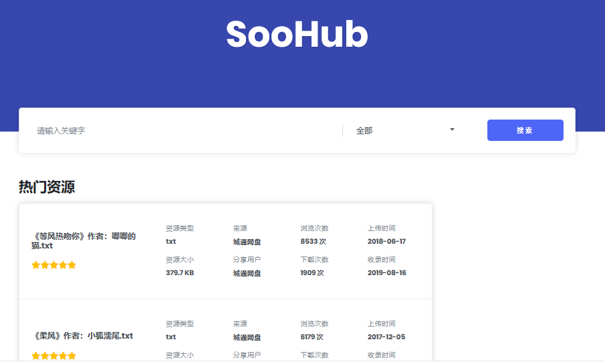
Task: Click the 6179 次 view count
Action: point(312,337)
